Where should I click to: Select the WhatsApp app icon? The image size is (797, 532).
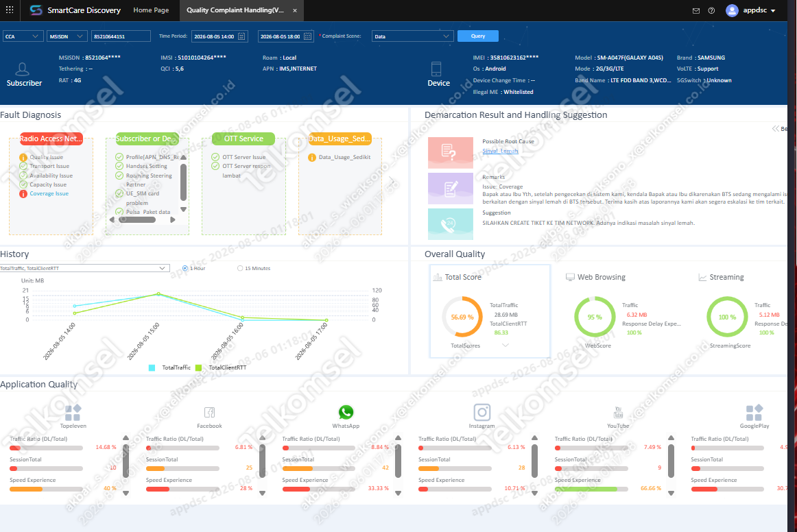[346, 412]
